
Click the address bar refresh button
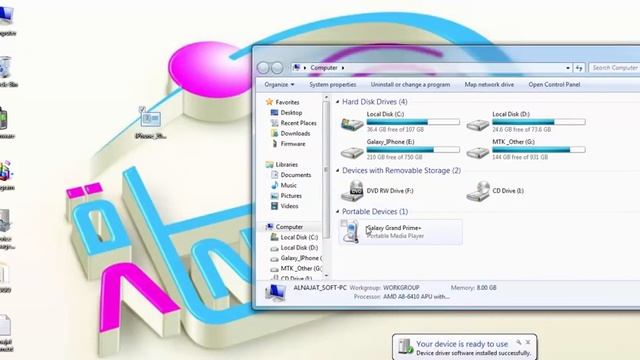(x=580, y=68)
